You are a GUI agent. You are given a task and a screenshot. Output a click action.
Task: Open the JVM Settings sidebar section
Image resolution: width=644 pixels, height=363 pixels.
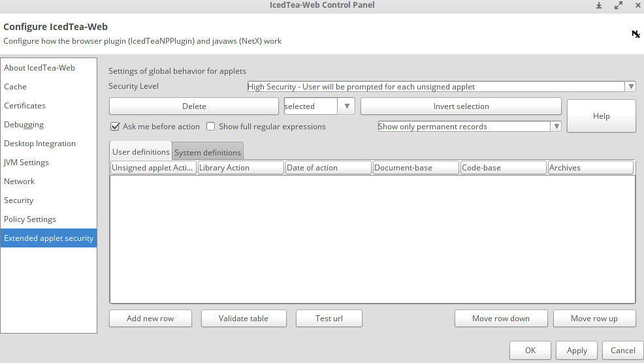click(26, 163)
